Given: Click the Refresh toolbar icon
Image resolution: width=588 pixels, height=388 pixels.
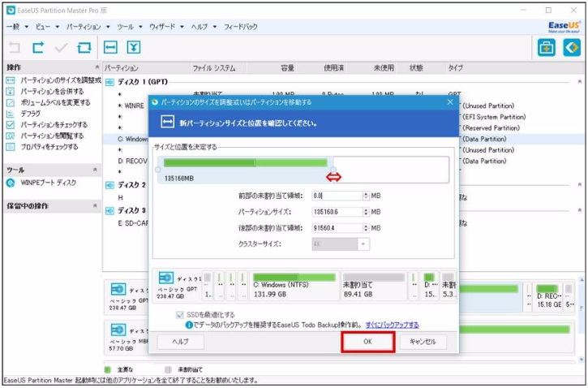Looking at the screenshot, I should click(84, 48).
